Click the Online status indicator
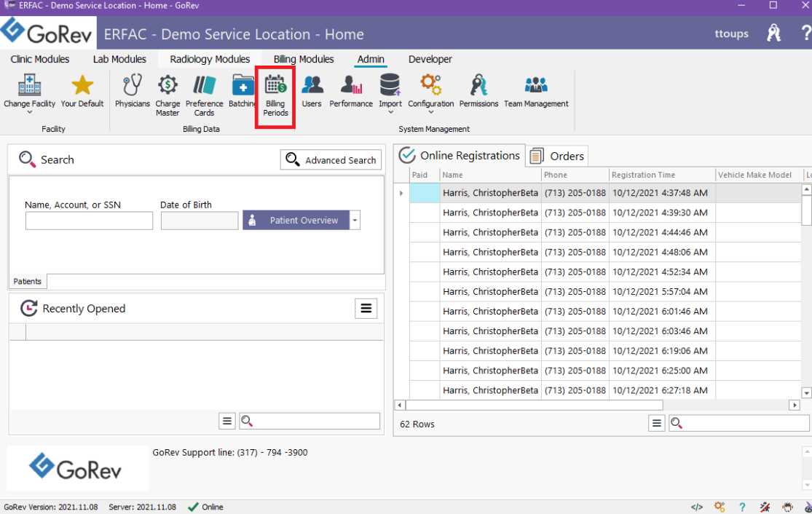 (x=205, y=507)
